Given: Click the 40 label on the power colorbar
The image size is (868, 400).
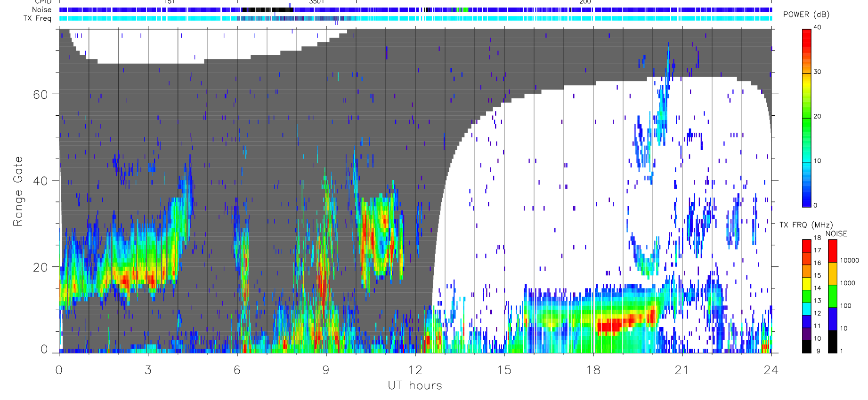Looking at the screenshot, I should pyautogui.click(x=817, y=27).
